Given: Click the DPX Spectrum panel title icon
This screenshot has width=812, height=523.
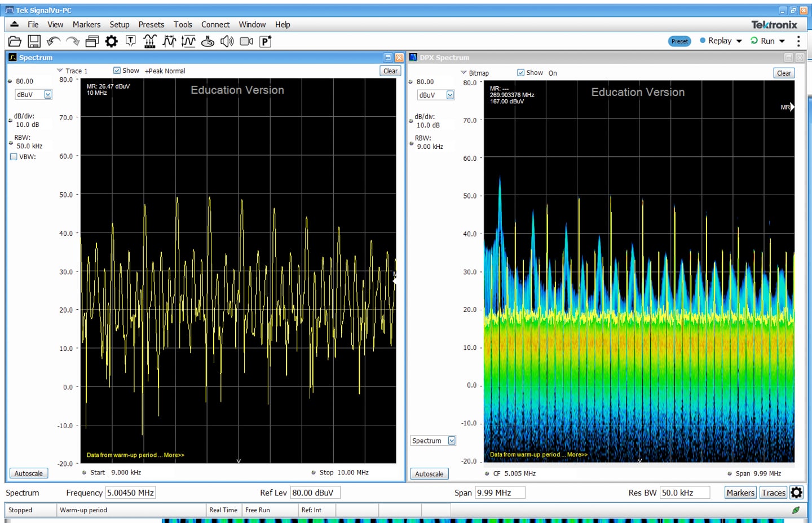Looking at the screenshot, I should [x=413, y=58].
